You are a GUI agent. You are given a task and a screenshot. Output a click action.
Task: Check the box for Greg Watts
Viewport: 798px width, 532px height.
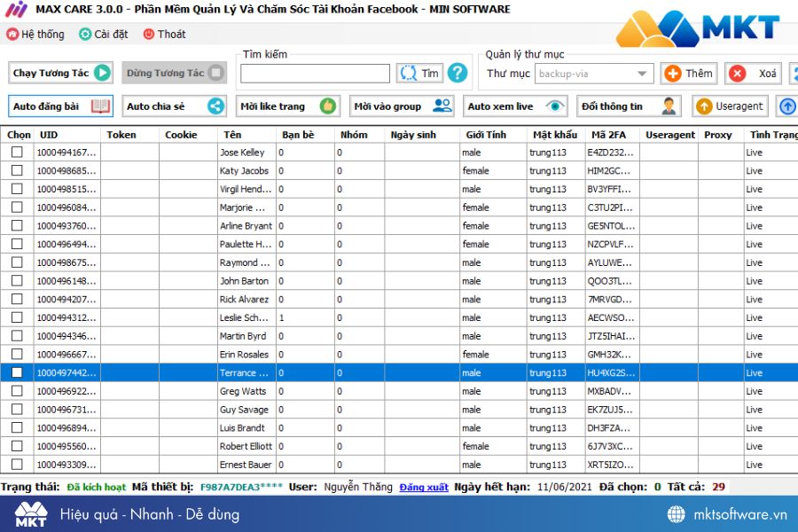(17, 390)
